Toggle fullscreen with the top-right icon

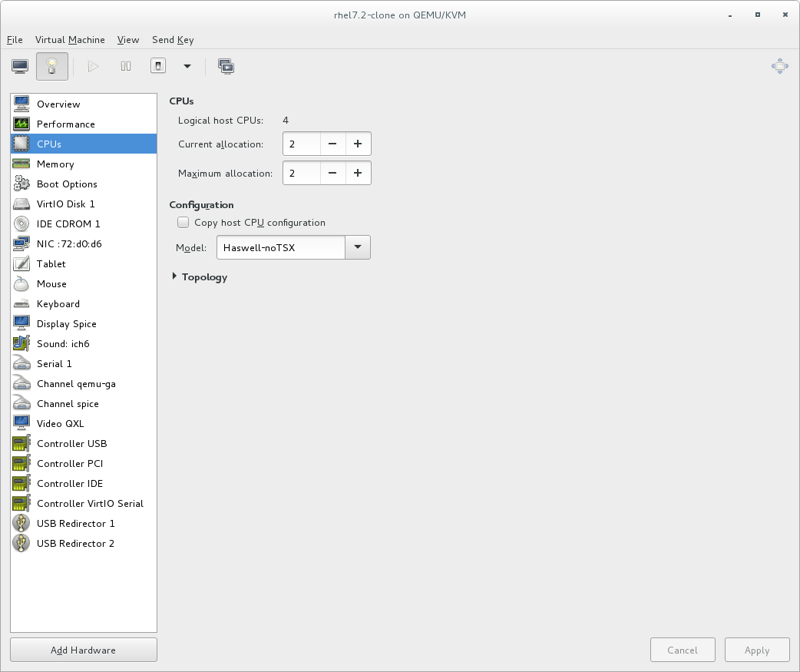[x=779, y=67]
